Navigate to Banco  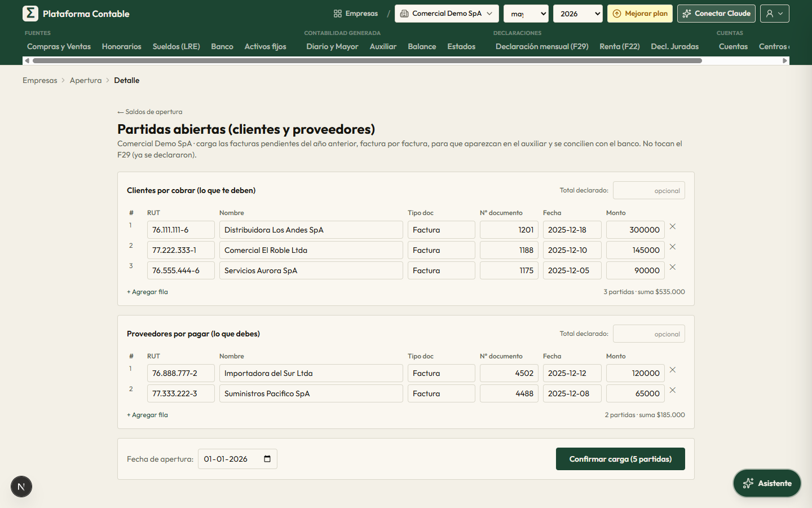click(222, 46)
